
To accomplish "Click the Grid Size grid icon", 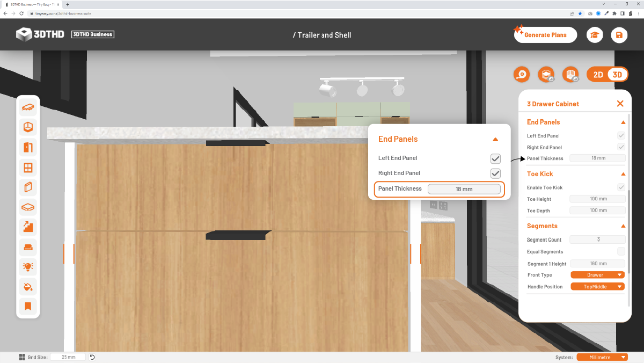I will pos(22,357).
